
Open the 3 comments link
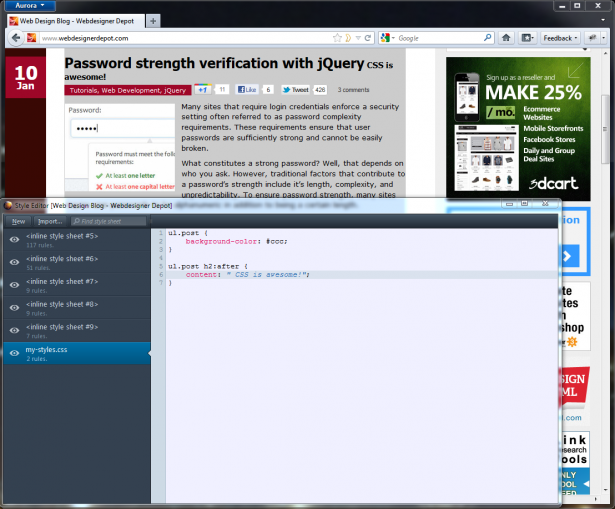tap(353, 90)
